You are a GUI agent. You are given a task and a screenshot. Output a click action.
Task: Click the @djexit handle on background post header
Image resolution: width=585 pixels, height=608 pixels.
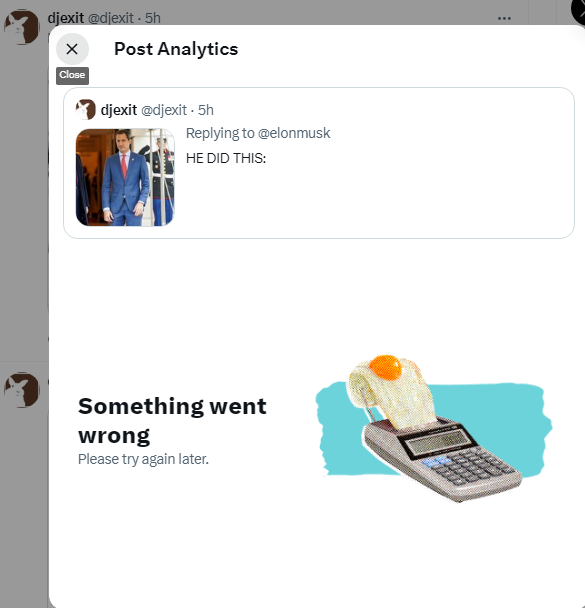111,18
